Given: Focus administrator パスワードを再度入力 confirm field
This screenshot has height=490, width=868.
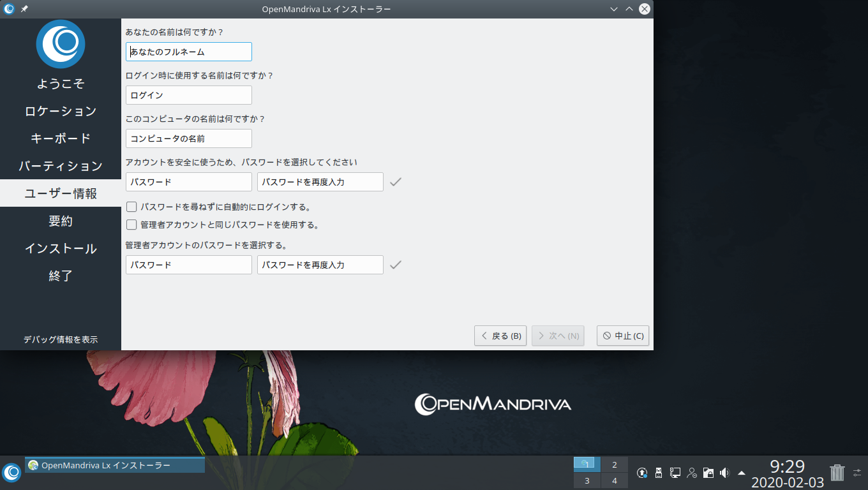Looking at the screenshot, I should pos(320,265).
